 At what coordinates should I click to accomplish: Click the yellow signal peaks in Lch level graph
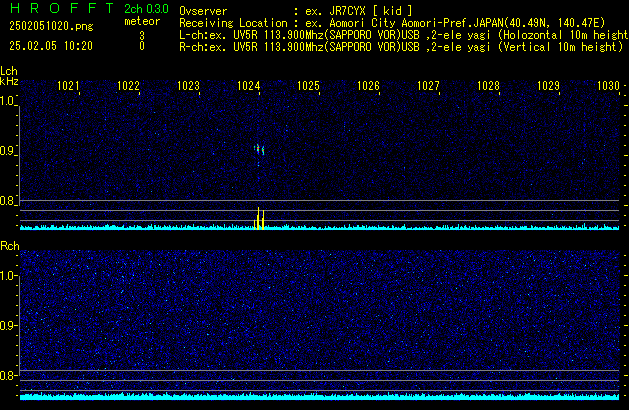coord(259,218)
